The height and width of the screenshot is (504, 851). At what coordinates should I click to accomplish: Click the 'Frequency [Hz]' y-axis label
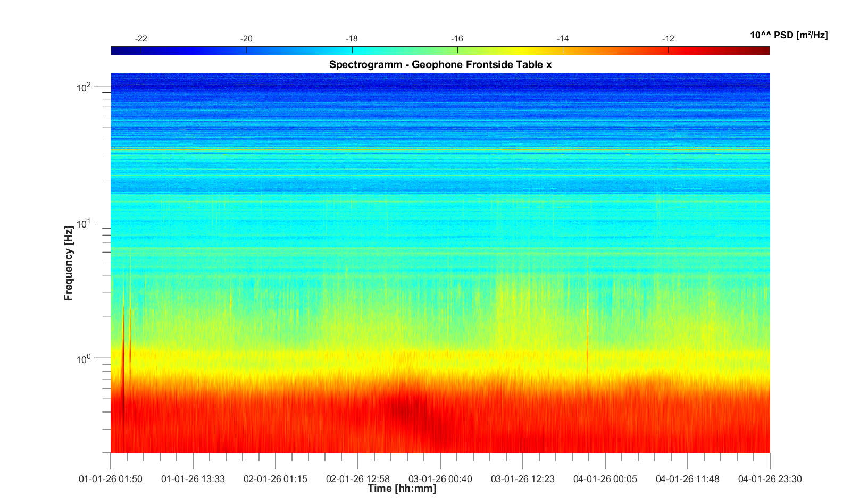pos(68,263)
